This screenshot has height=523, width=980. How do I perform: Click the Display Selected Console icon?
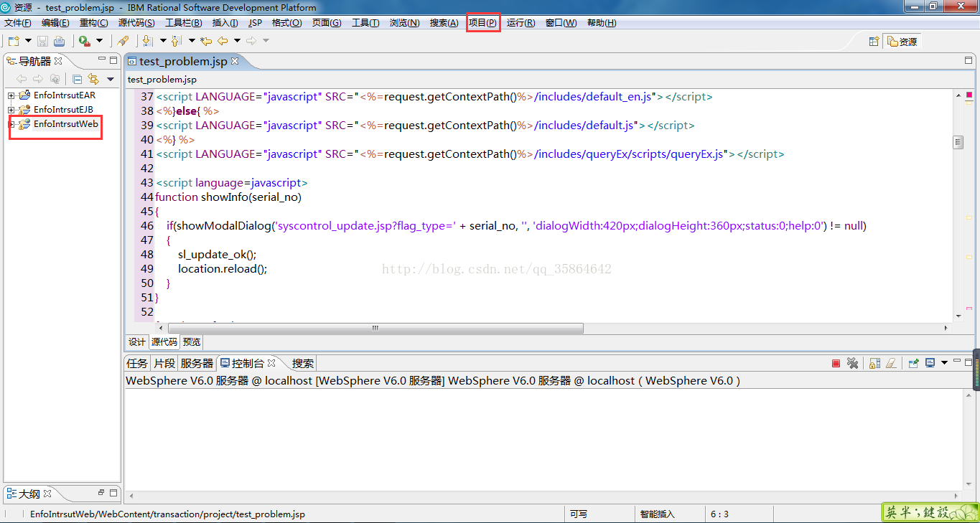[x=930, y=364]
